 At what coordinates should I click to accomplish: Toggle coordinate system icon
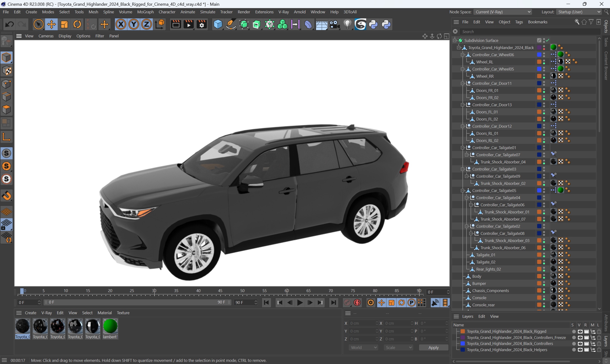tap(160, 24)
